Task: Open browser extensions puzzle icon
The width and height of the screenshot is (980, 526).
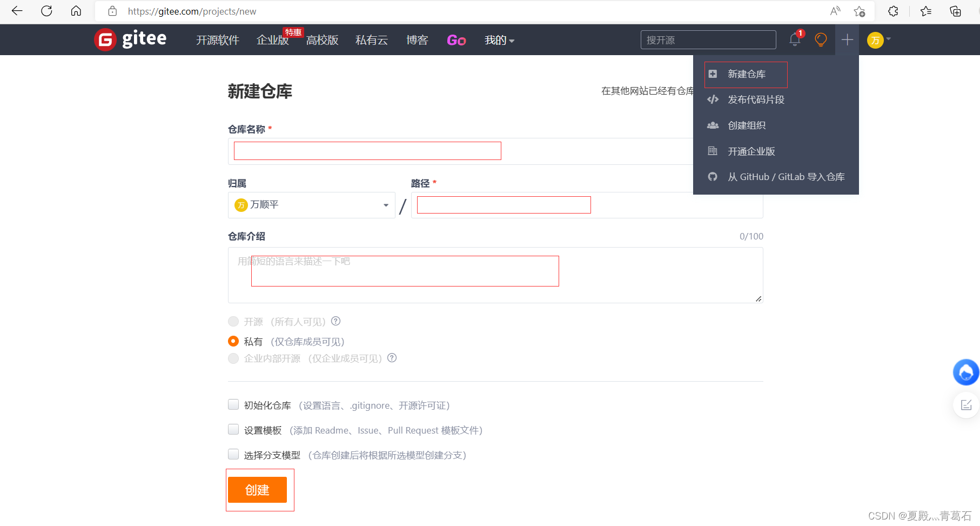Action: click(893, 11)
